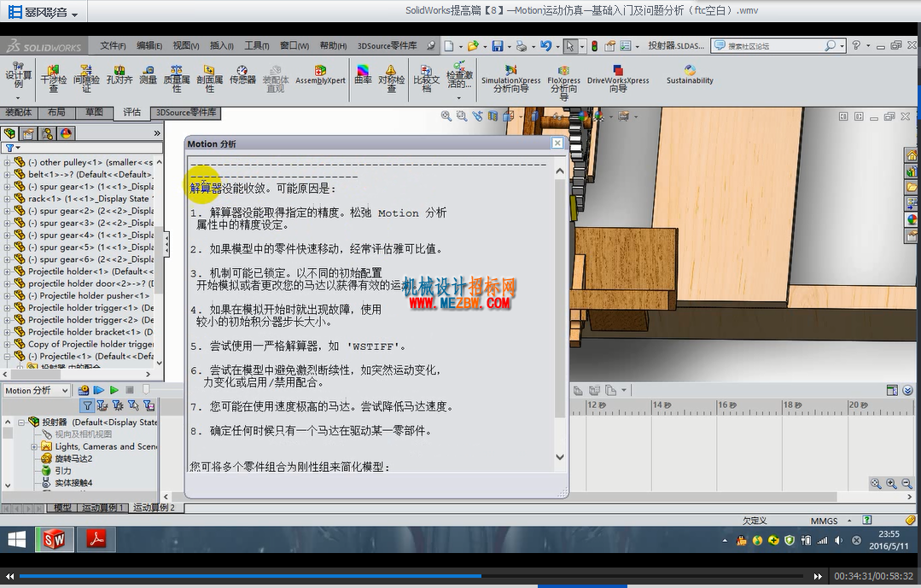The height and width of the screenshot is (588, 921).
Task: Close the Motion 分析 message dialog
Action: tap(557, 143)
